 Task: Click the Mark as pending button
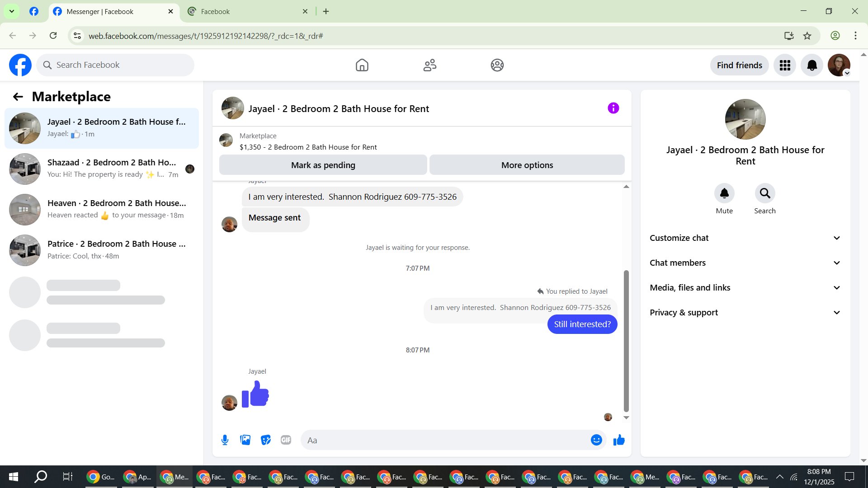[323, 165]
